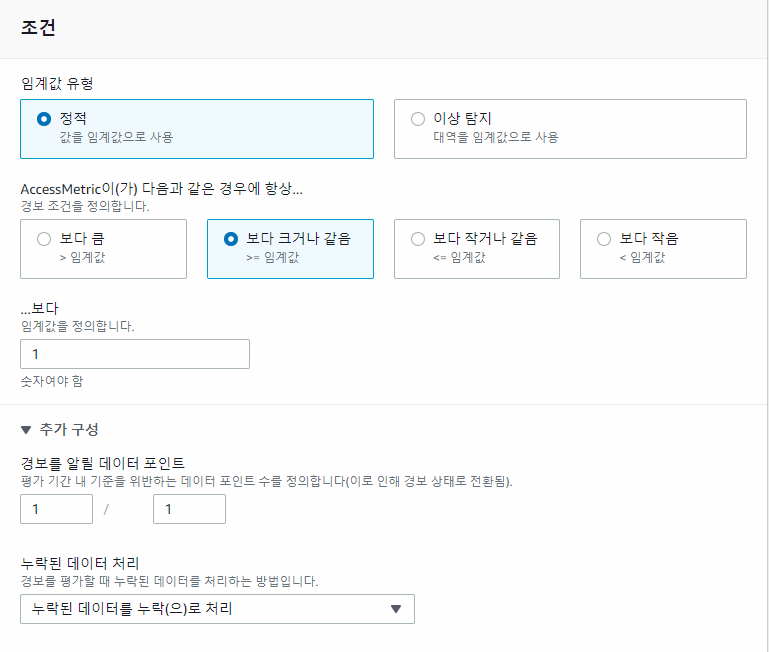Click the 경보를 알릴 데이터 포인트 label
Image resolution: width=769 pixels, height=652 pixels.
click(103, 463)
